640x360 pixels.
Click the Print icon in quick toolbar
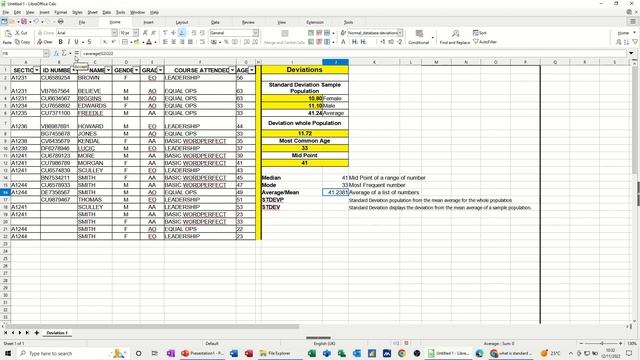pos(60,22)
